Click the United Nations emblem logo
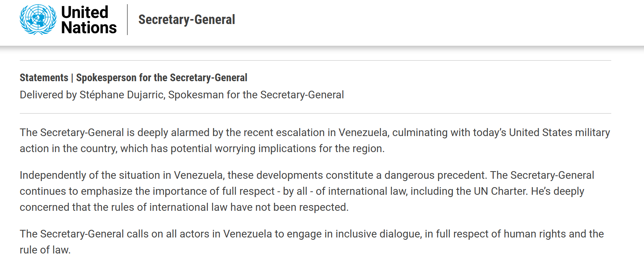 pos(38,20)
